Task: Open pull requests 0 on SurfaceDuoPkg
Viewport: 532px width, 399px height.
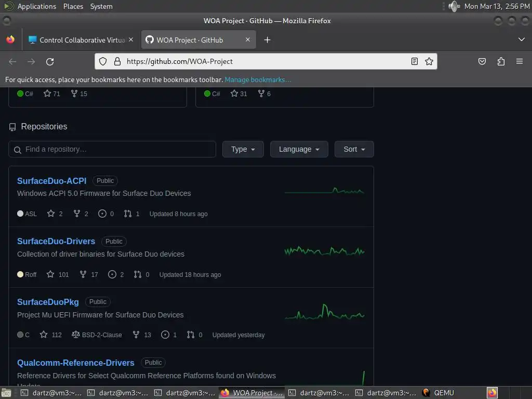Action: (194, 335)
